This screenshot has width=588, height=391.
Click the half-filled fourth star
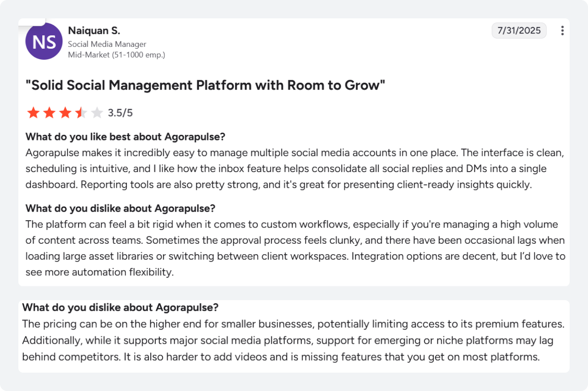point(81,113)
